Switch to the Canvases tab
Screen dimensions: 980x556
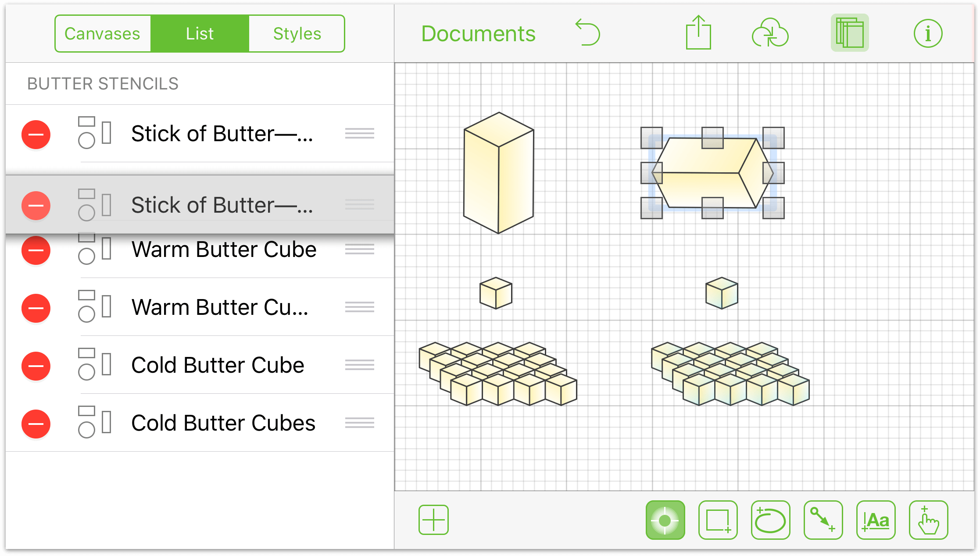pyautogui.click(x=101, y=32)
